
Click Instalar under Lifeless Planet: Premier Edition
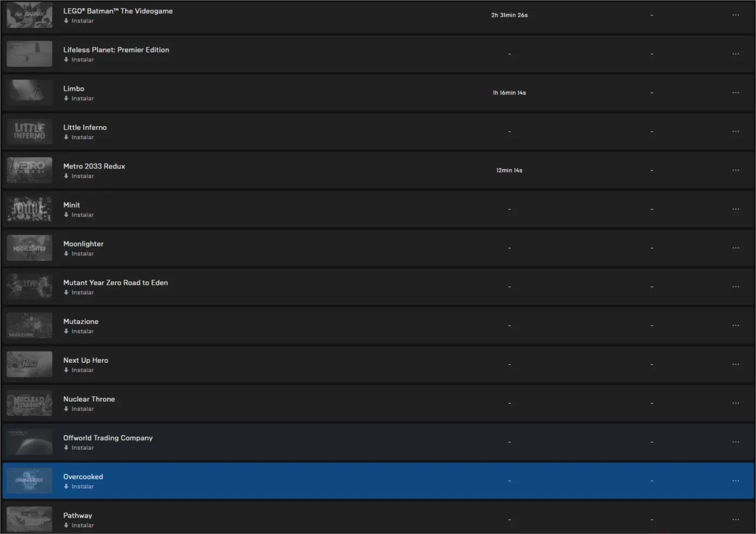[x=79, y=60]
